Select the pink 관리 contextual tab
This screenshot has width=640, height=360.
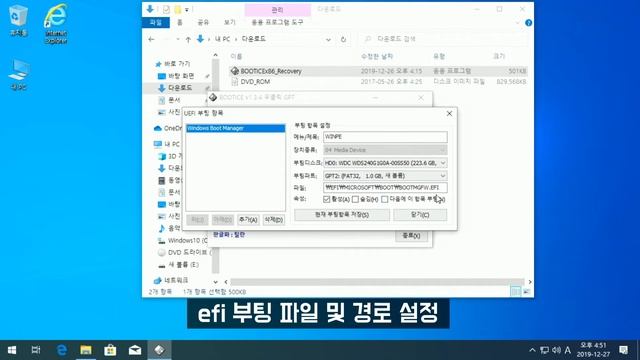[278, 9]
